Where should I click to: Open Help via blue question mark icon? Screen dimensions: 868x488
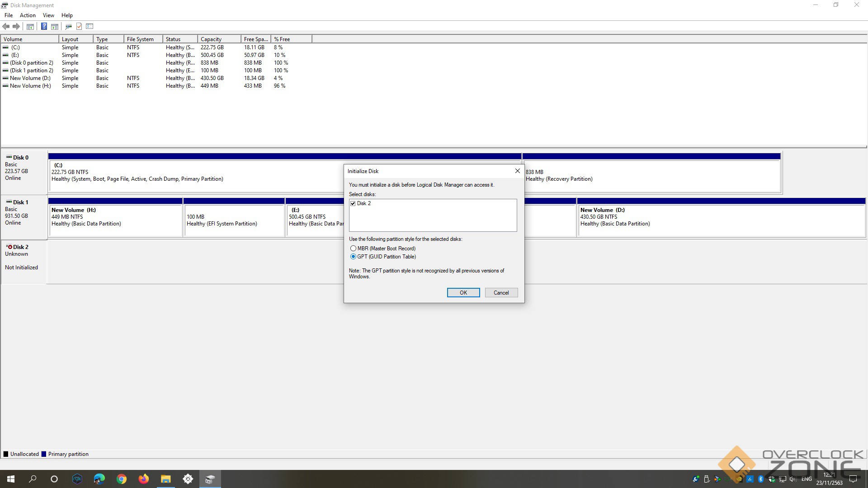click(x=44, y=27)
